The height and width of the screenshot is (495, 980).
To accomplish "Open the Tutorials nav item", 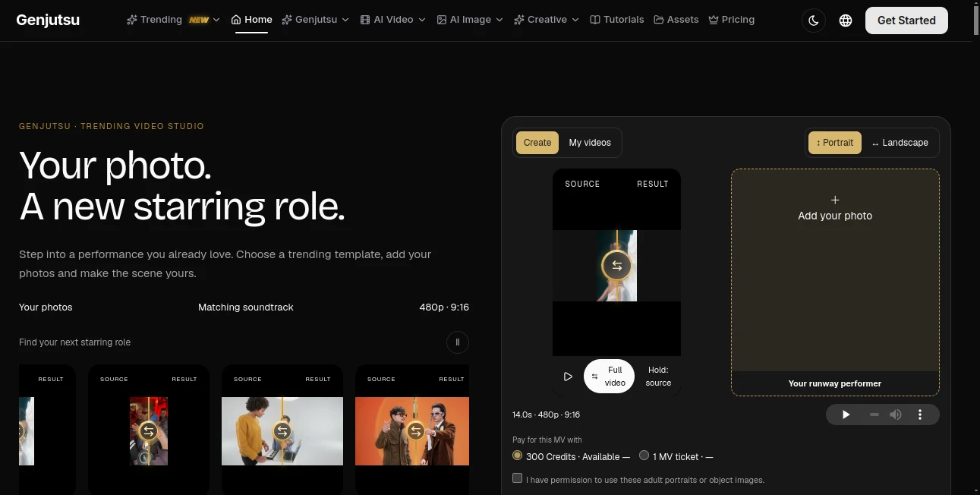I will click(x=617, y=20).
